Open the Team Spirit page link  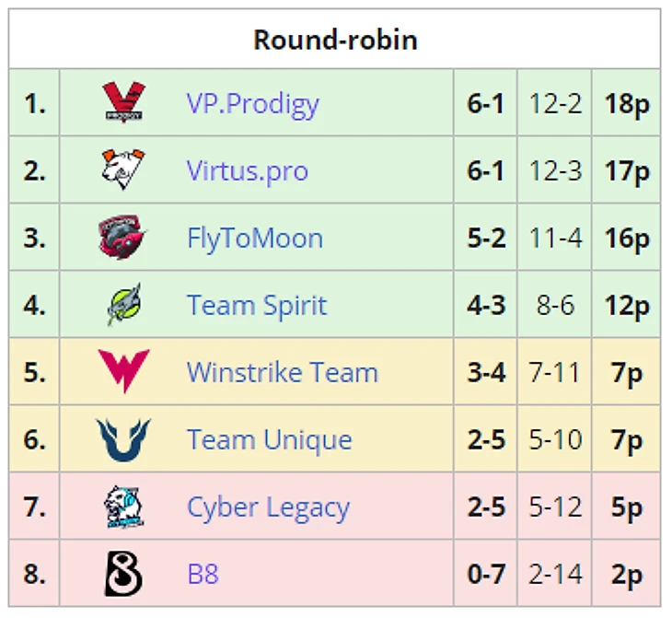click(256, 305)
